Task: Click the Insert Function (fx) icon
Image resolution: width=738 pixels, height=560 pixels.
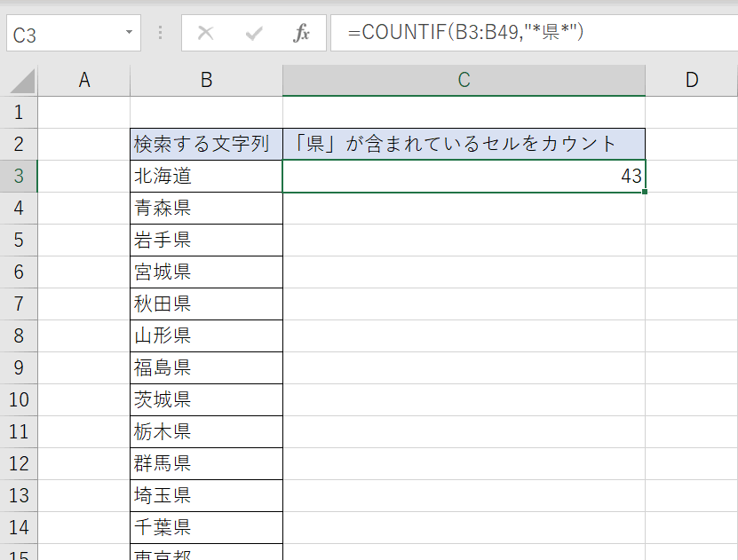Action: (302, 34)
